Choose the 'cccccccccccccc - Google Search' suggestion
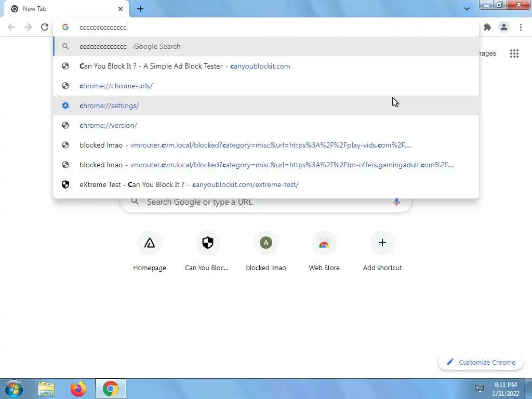 click(x=266, y=46)
